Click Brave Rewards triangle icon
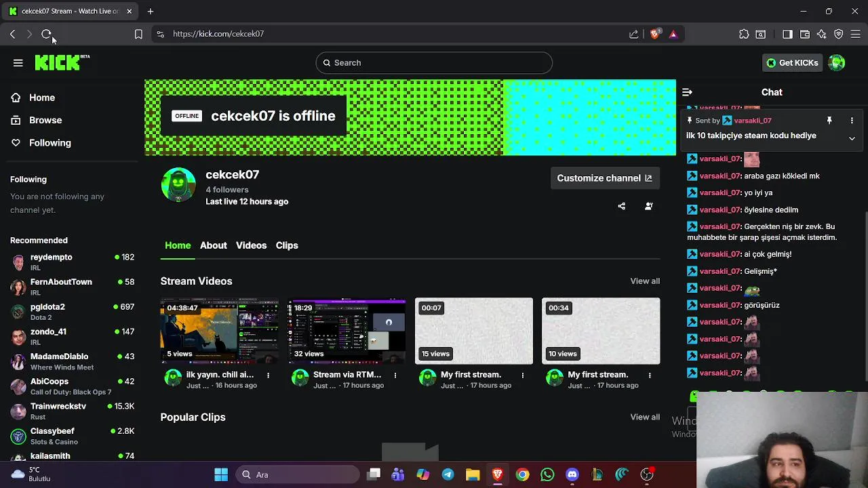868x488 pixels. (x=673, y=34)
